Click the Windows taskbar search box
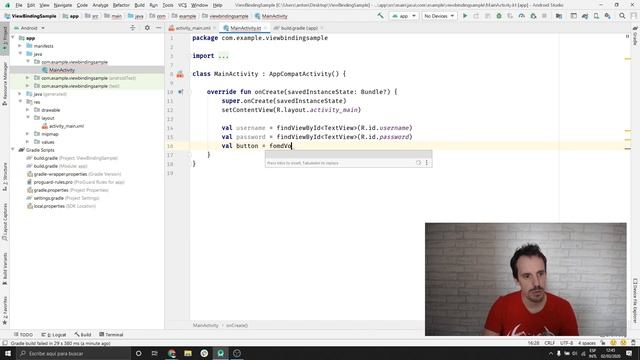 click(73, 353)
